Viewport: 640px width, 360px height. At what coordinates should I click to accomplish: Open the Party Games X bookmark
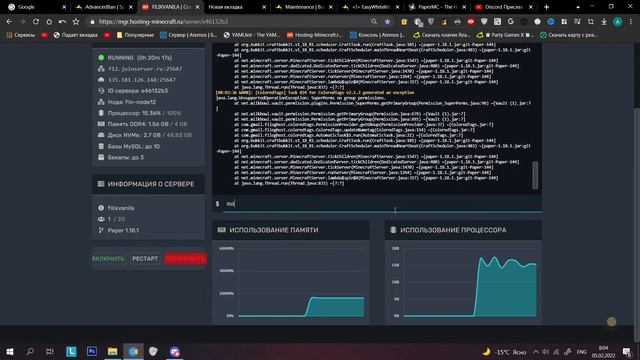[504, 35]
